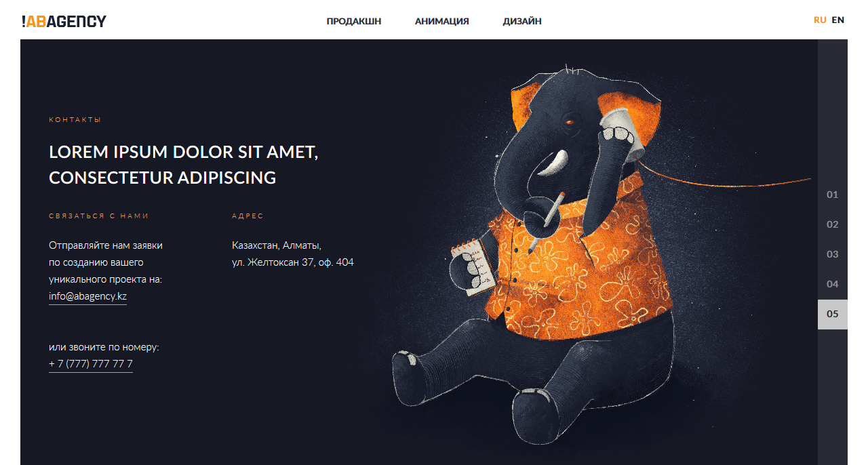Jump to slide 01 in side pager
The width and height of the screenshot is (868, 465).
coord(833,195)
